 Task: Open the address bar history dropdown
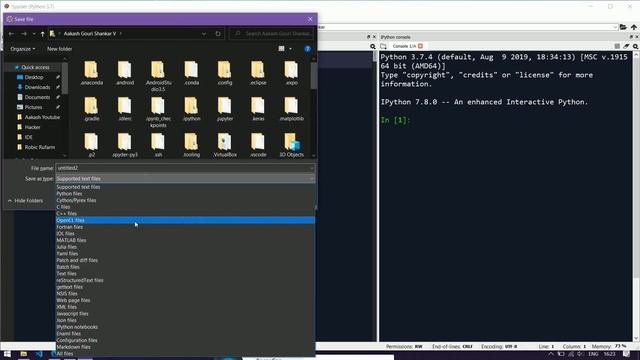pos(204,34)
